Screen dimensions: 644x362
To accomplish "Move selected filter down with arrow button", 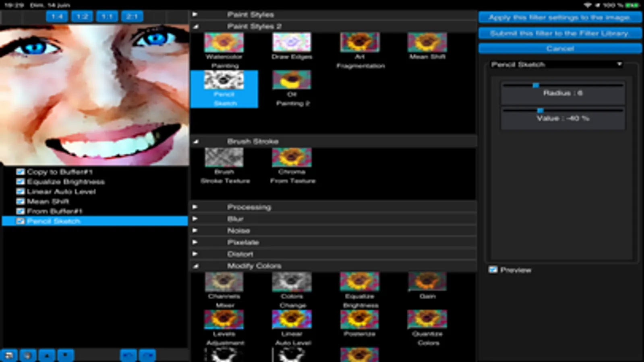I will pos(65,356).
